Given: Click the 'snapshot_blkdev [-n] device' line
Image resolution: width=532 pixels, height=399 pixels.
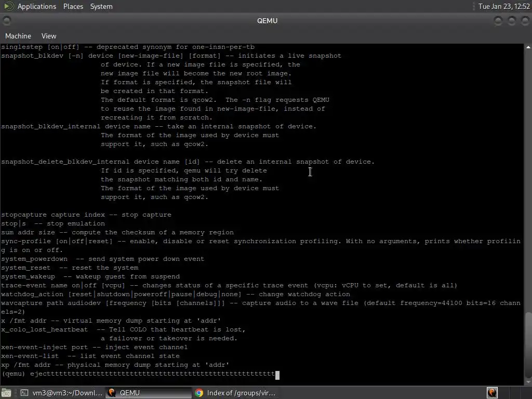Looking at the screenshot, I should (x=171, y=56).
